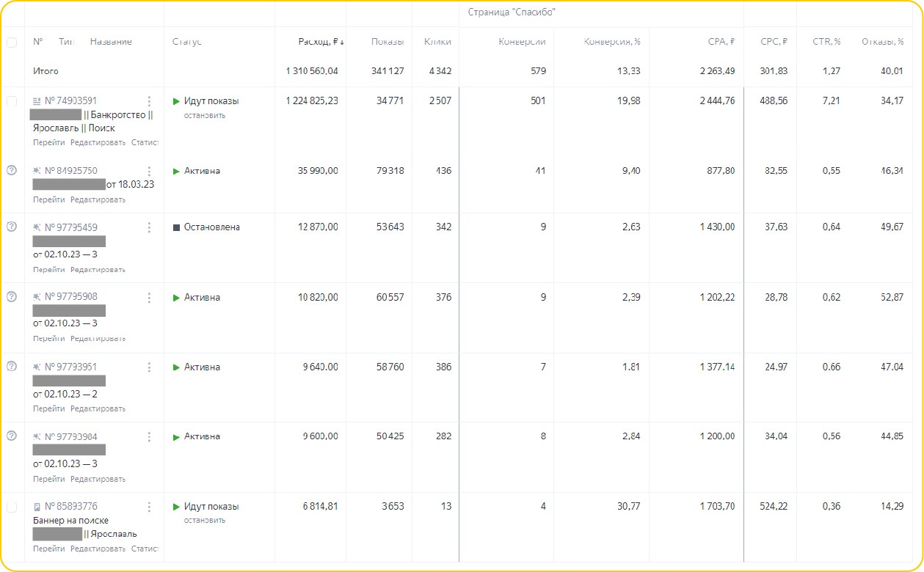Click impressions value 79 318
The width and height of the screenshot is (924, 572).
click(x=390, y=171)
